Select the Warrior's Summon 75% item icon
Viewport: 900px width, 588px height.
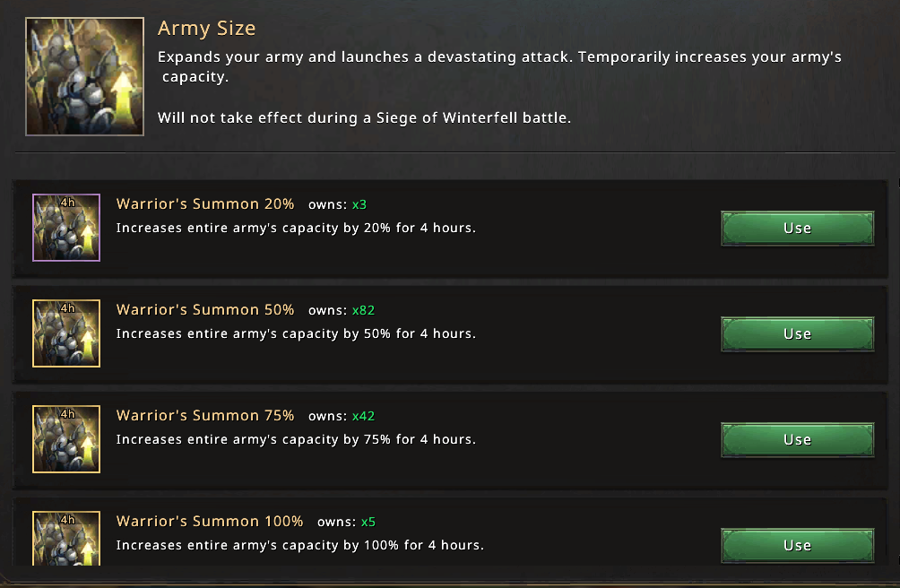click(x=66, y=439)
